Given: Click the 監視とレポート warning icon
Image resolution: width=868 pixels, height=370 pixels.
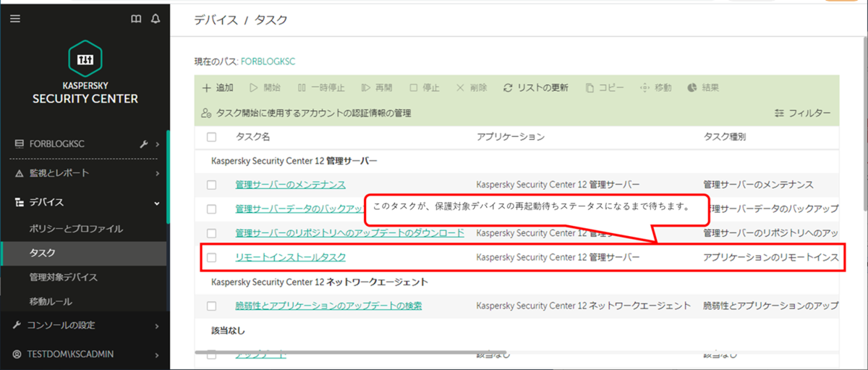Looking at the screenshot, I should (x=20, y=173).
